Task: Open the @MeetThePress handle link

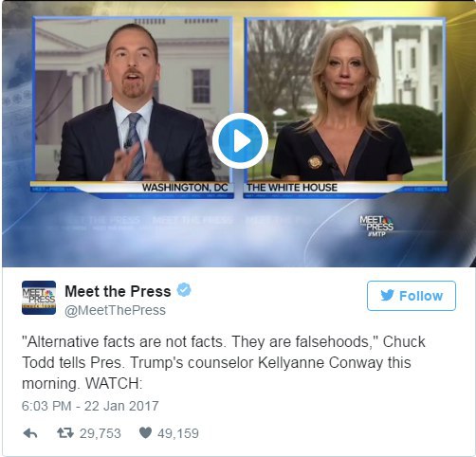Action: (x=115, y=310)
